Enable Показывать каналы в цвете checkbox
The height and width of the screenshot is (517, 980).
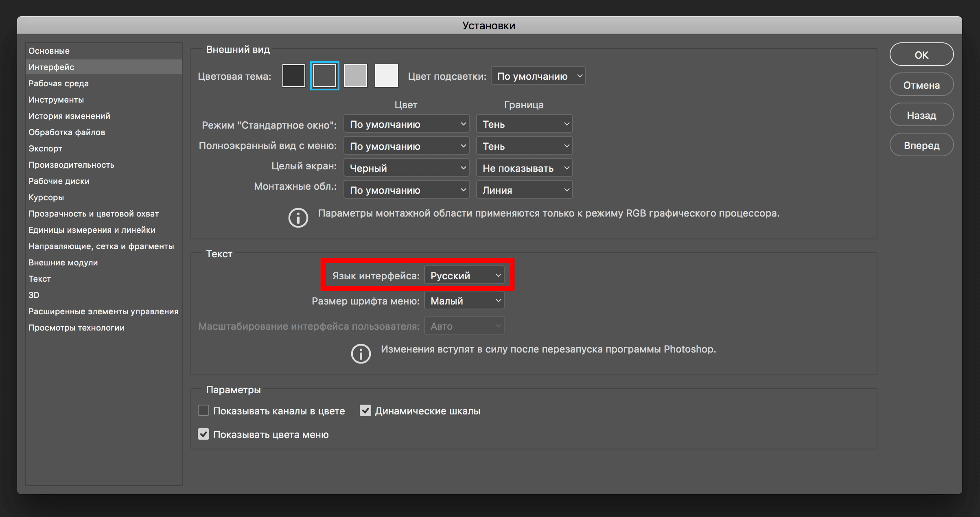pos(203,410)
